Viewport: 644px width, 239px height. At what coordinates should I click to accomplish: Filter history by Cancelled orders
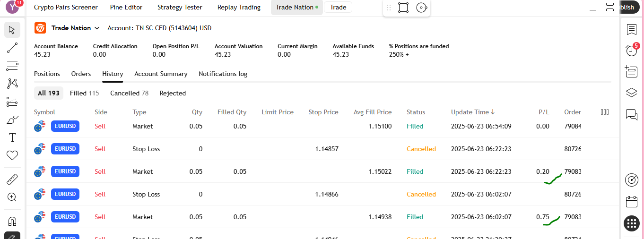(x=129, y=93)
